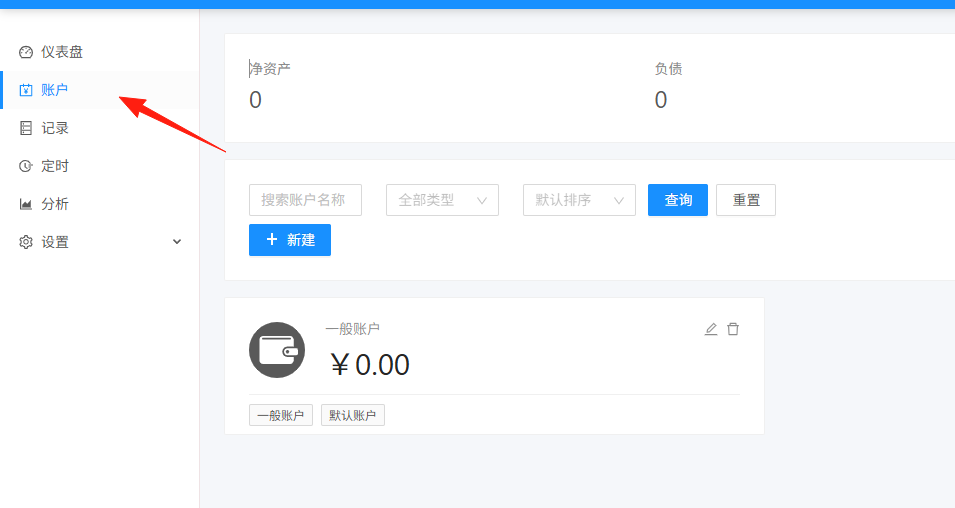Click the 负债 statistic label

[x=668, y=69]
